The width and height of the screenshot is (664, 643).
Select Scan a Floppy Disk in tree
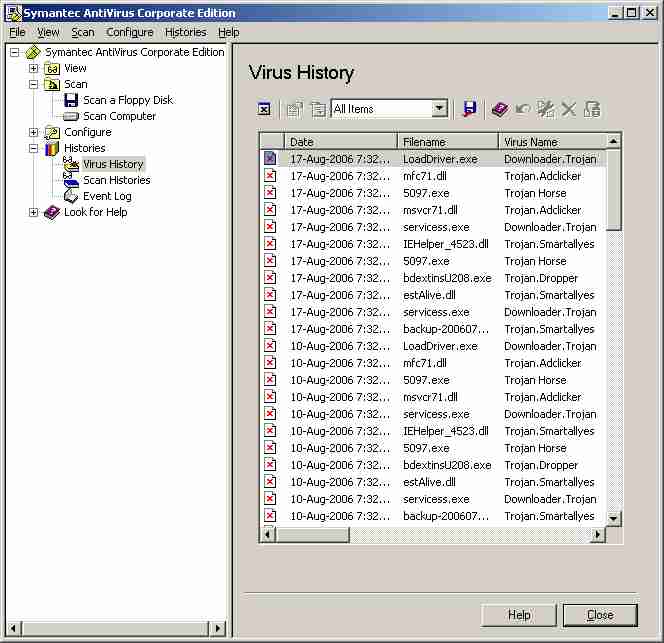[x=128, y=100]
